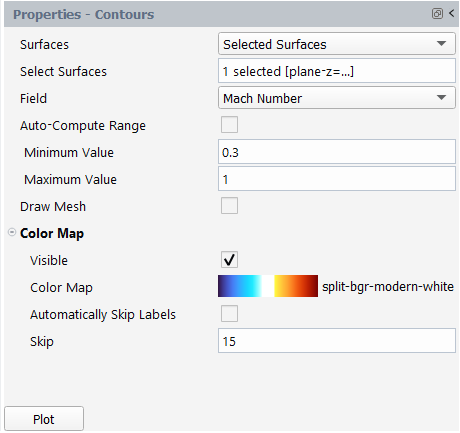This screenshot has height=433, width=460.
Task: Click the arrow on Mach Number combo
Action: pyautogui.click(x=441, y=98)
